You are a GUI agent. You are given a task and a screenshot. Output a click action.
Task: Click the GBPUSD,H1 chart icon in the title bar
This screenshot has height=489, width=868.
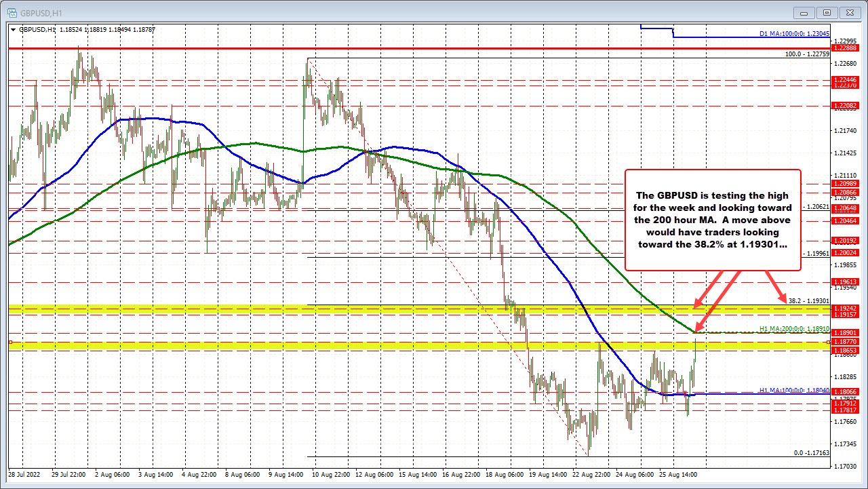(14, 12)
